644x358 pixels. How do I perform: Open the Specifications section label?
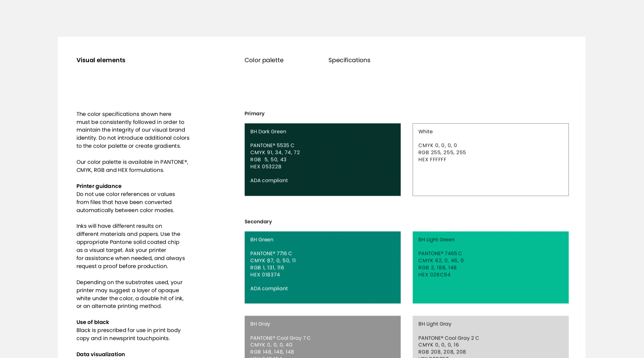coord(349,60)
